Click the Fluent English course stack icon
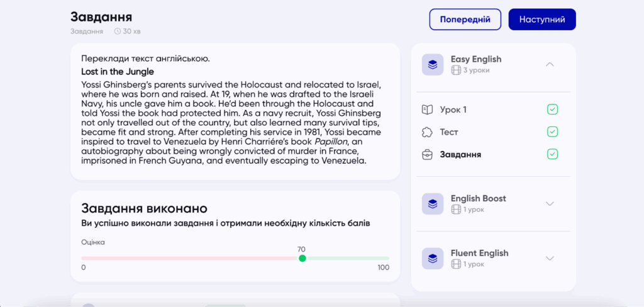Image resolution: width=644 pixels, height=307 pixels. click(x=432, y=259)
